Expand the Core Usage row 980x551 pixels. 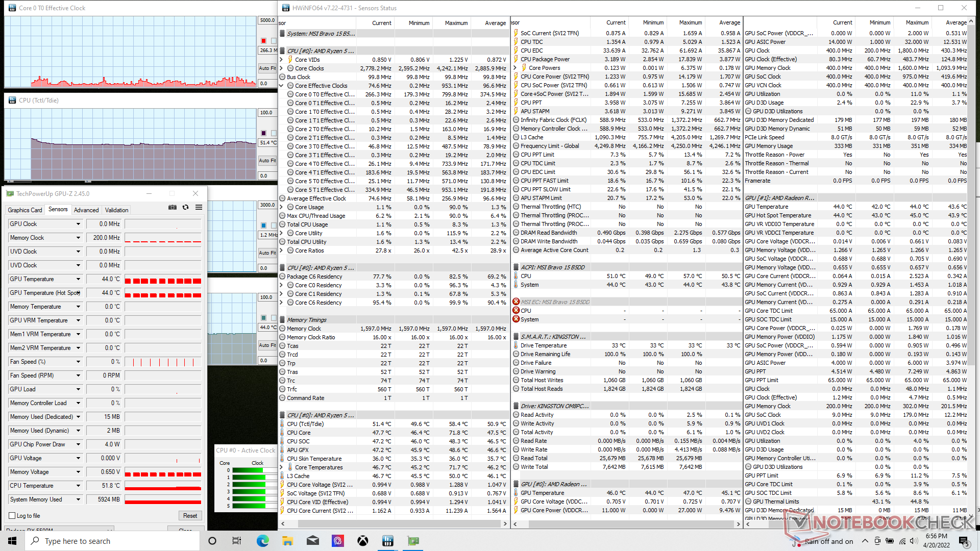click(282, 207)
